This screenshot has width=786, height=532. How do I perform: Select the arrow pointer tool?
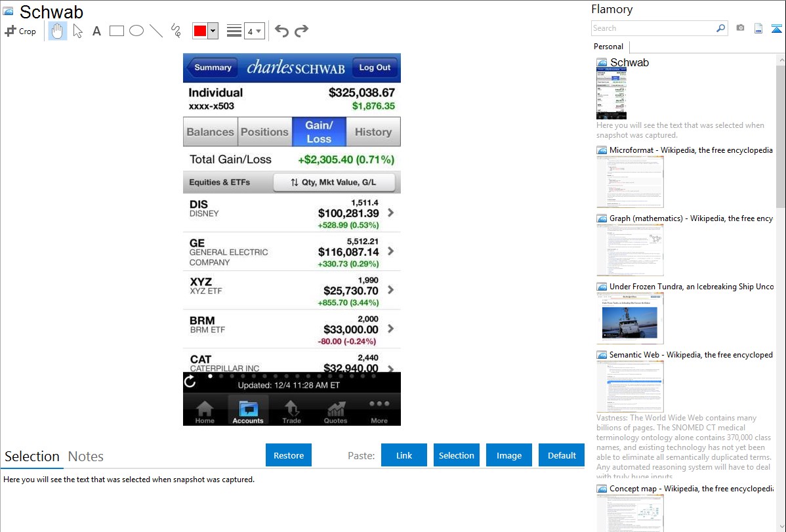pyautogui.click(x=77, y=31)
